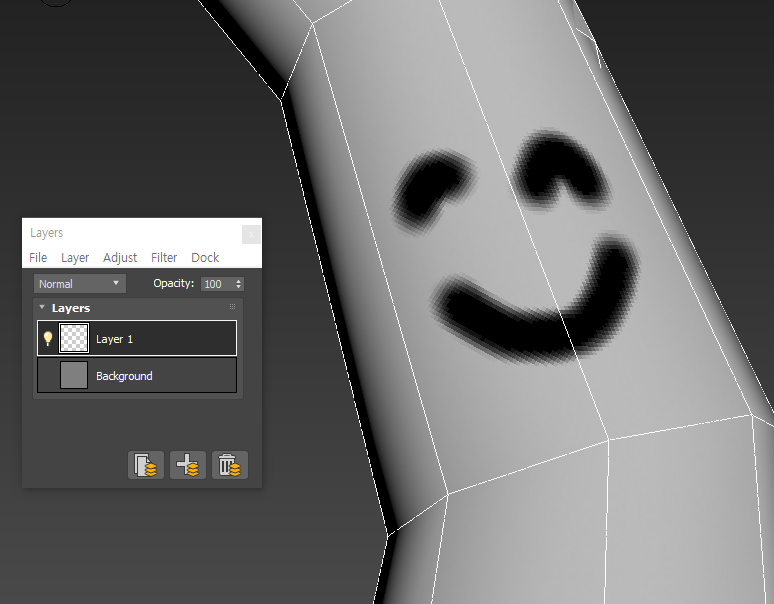This screenshot has height=604, width=774.
Task: Open the Adjust menu
Action: [x=120, y=258]
